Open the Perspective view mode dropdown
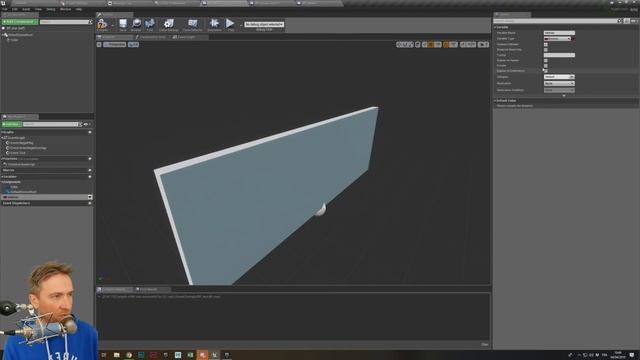640x360 pixels. pos(115,44)
